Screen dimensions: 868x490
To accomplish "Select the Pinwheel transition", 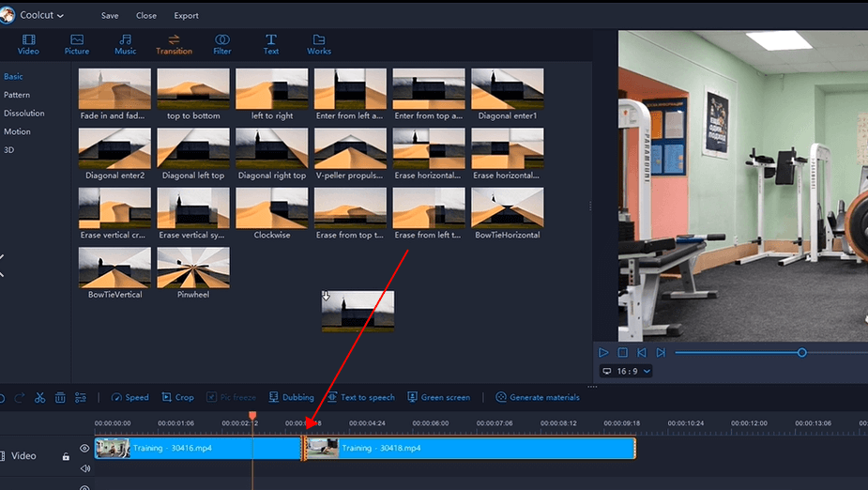I will (193, 273).
